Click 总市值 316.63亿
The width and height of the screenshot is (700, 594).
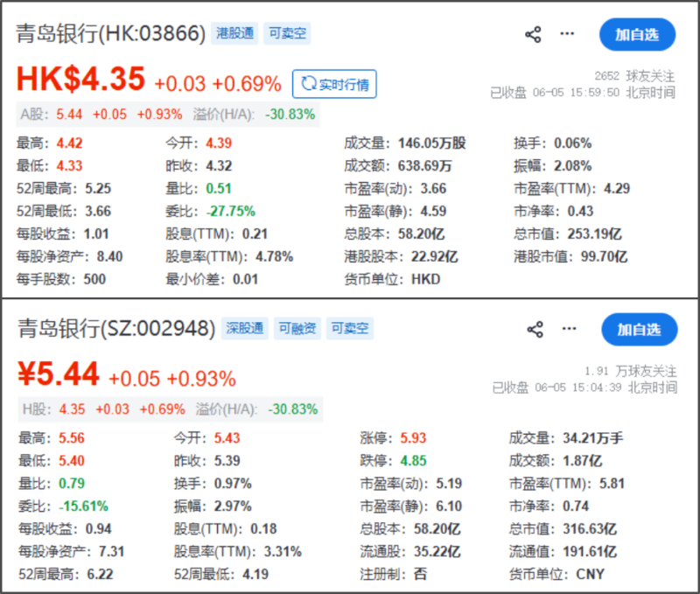[x=563, y=529]
